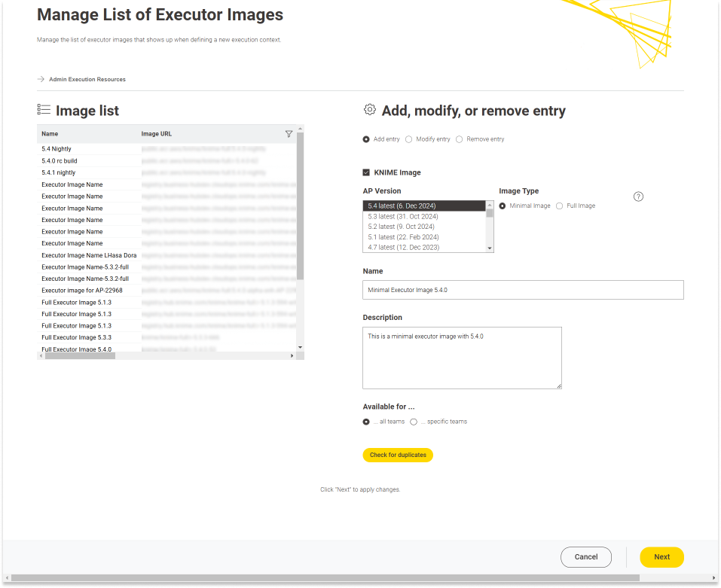Click the image list right scroll arrow
Viewport: 721px width, 588px height.
click(x=293, y=355)
